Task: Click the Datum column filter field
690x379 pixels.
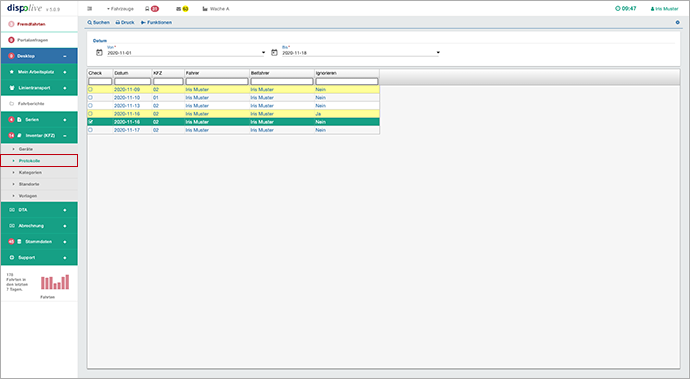Action: 132,81
